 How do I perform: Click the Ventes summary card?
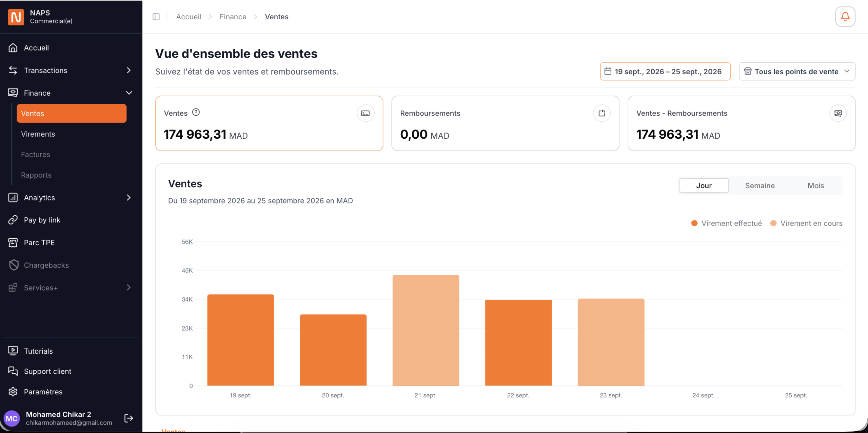point(269,123)
